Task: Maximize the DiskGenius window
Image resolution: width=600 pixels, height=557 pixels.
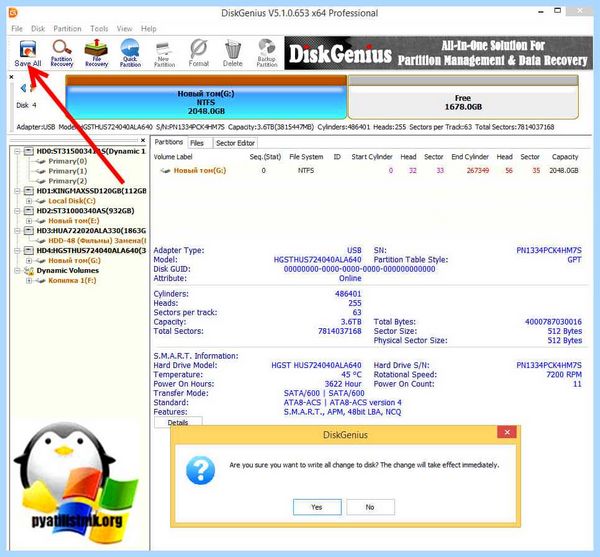Action: click(x=558, y=11)
